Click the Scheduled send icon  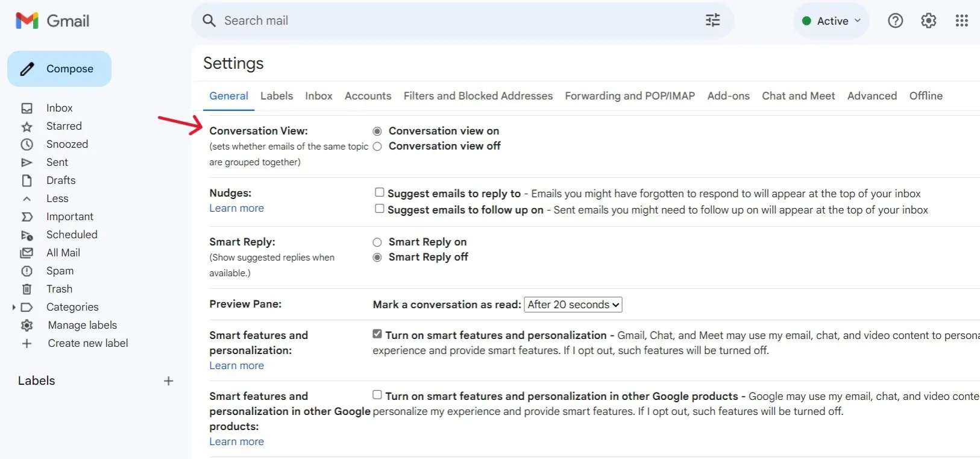click(27, 235)
